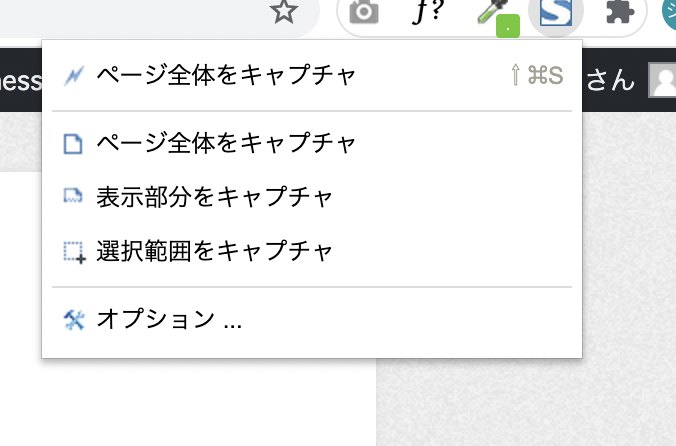Click the torn-page visible part icon
Viewport: 676px width, 446px height.
[73, 195]
